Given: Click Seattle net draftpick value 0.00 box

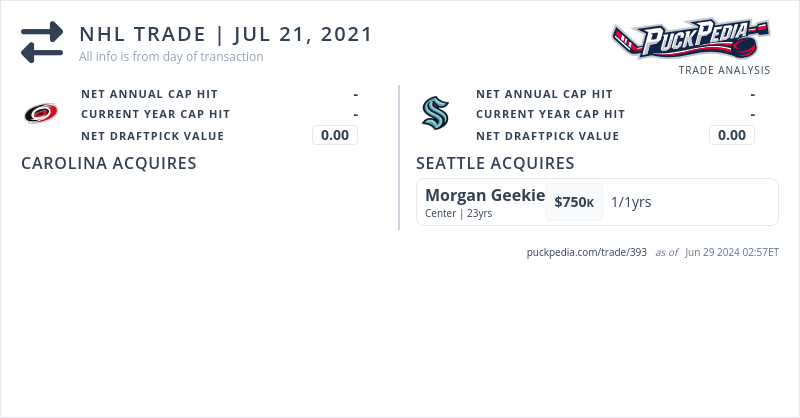Looking at the screenshot, I should 732,135.
